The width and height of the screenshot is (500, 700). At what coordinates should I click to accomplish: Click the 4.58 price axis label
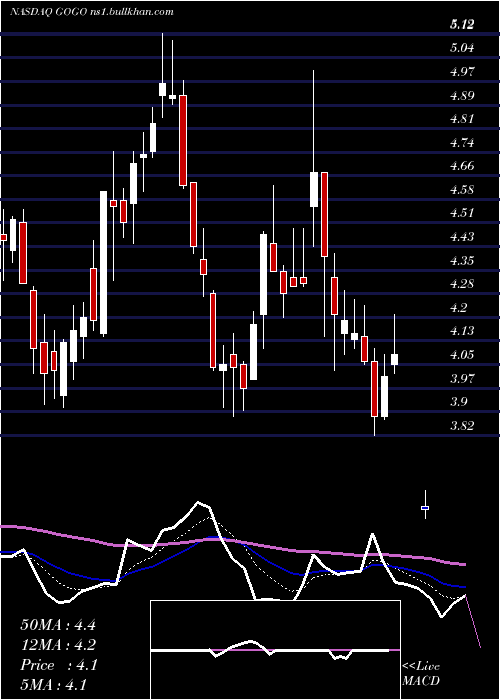(x=462, y=190)
